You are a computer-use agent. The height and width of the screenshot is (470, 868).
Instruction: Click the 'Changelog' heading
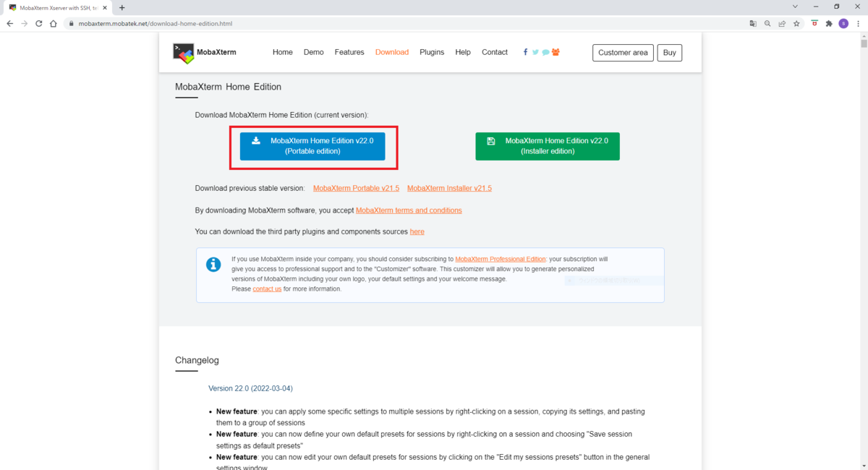(x=197, y=360)
